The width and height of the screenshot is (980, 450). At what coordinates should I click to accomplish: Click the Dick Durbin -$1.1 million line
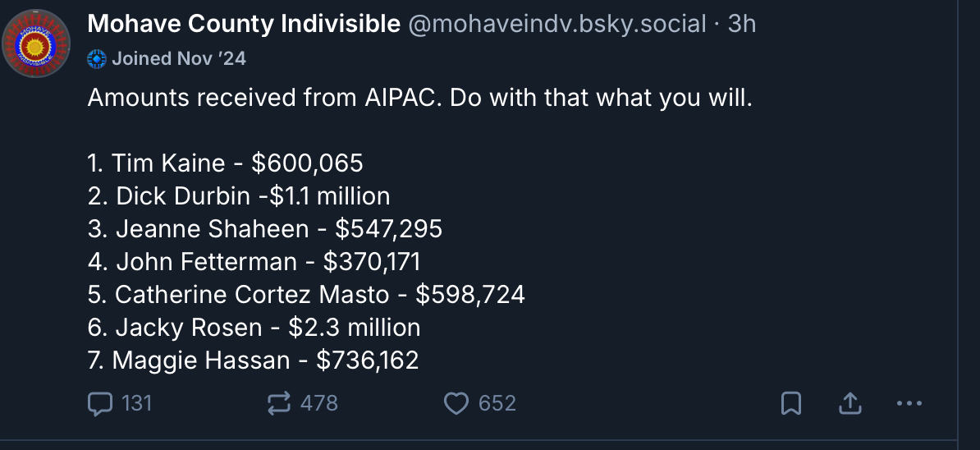238,196
